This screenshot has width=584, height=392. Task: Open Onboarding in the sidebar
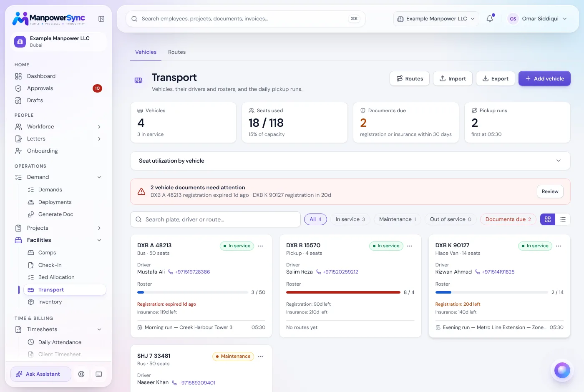tap(58, 151)
